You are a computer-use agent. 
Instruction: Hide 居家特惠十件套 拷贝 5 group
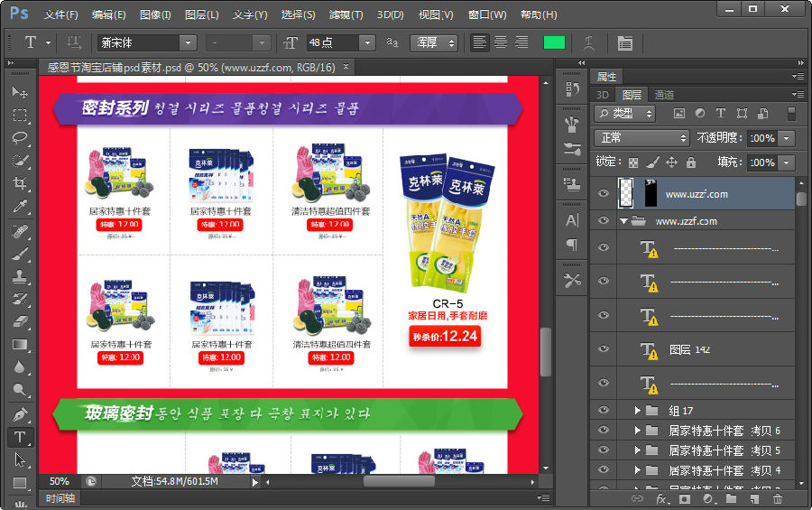point(604,450)
